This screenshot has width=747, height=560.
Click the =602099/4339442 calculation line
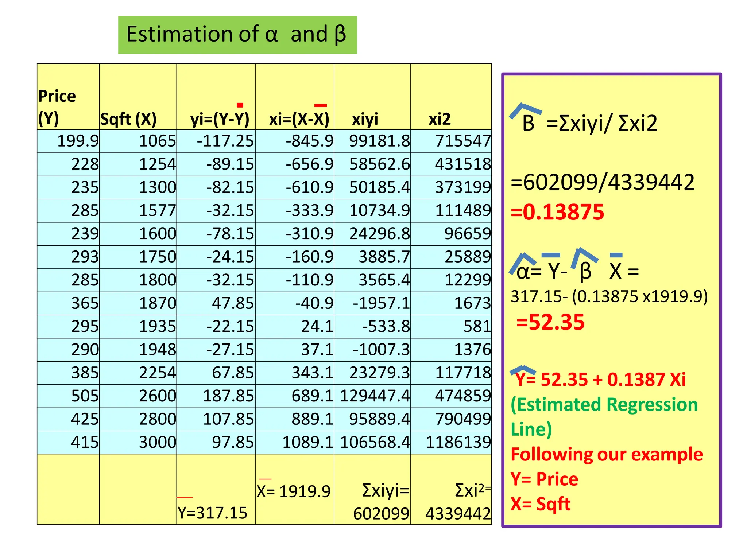(603, 182)
